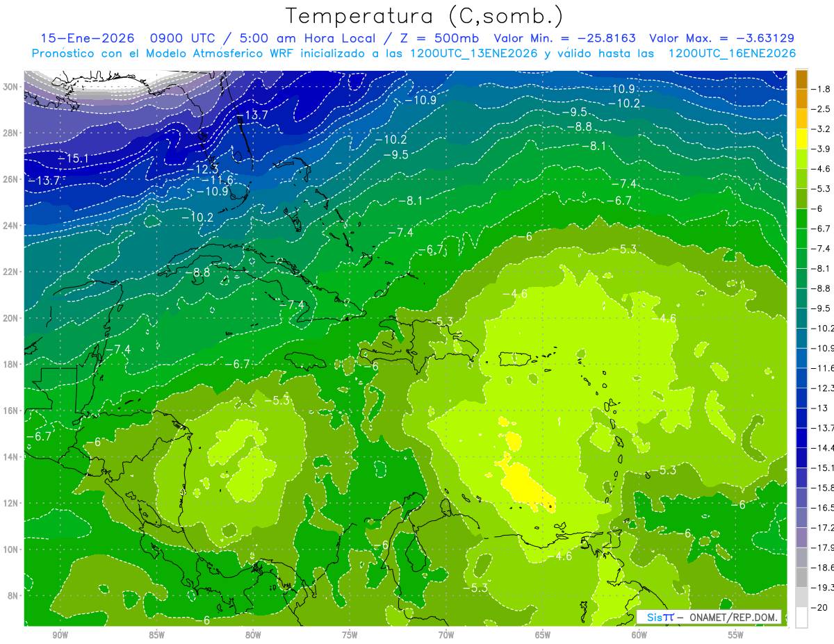The image size is (834, 644).
Task: Click the "80W" longitude axis label
Action: (253, 636)
